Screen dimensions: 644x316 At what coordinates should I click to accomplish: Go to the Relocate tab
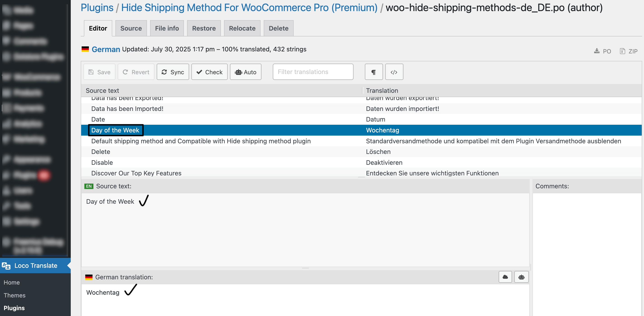coord(242,28)
